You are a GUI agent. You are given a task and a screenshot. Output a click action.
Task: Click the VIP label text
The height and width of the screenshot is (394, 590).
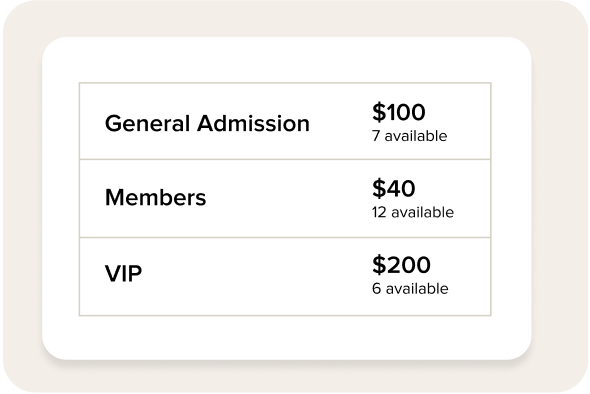click(x=123, y=274)
